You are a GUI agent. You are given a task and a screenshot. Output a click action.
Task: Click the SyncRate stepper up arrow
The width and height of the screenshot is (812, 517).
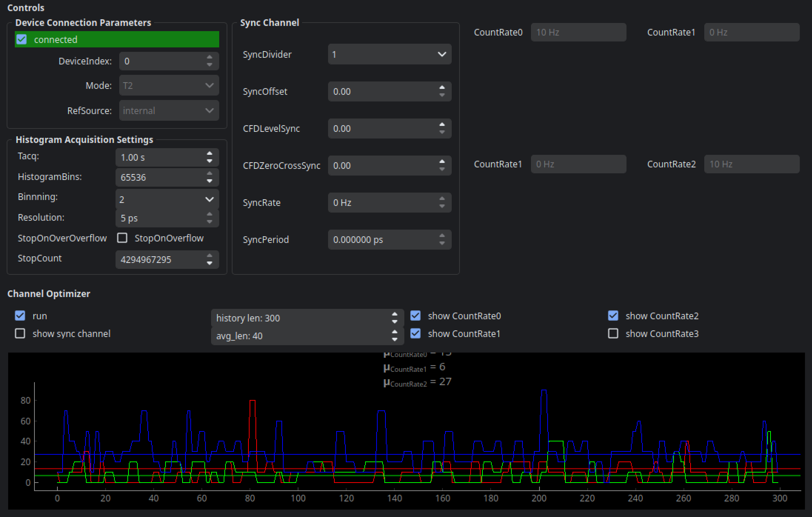pos(442,199)
